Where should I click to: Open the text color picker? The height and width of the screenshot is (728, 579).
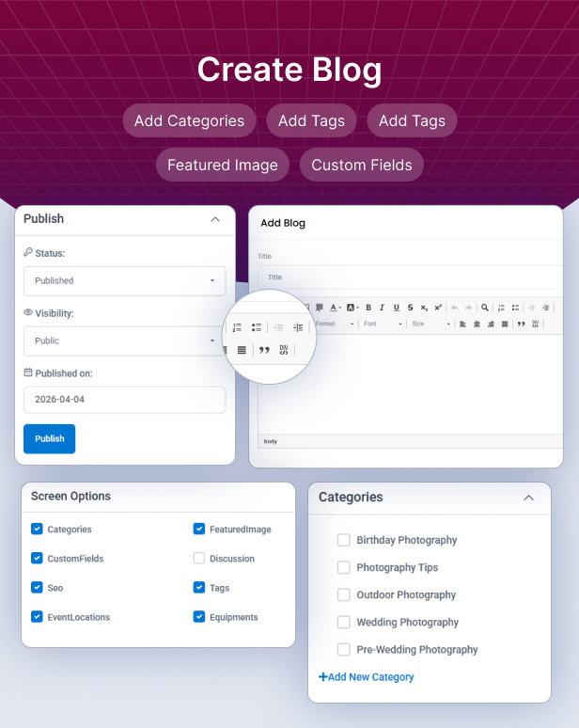[x=335, y=308]
